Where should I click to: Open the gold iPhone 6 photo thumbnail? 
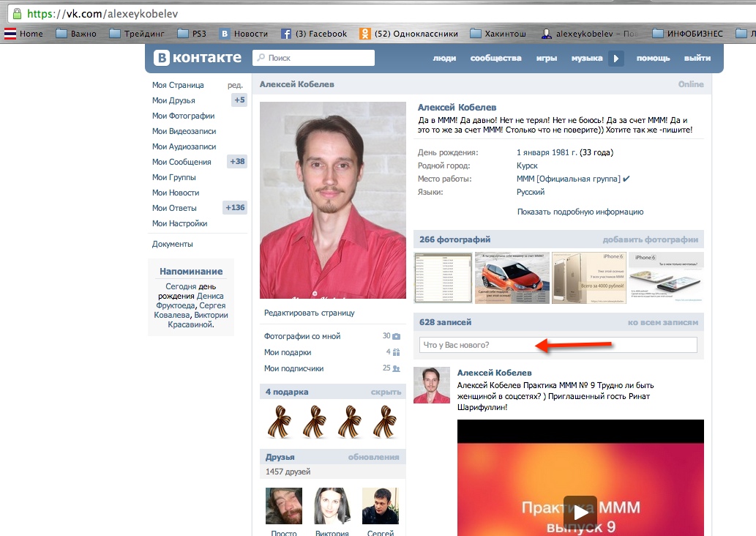coord(588,278)
